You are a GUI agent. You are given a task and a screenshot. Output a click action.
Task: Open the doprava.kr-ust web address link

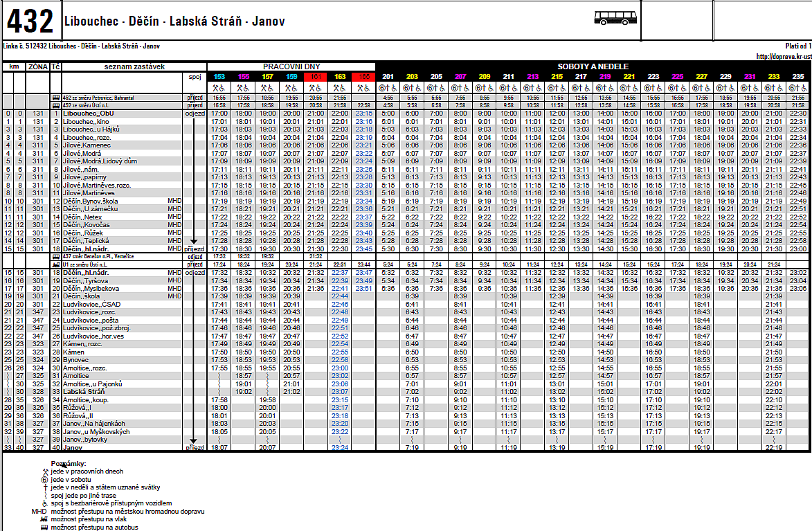coord(784,56)
